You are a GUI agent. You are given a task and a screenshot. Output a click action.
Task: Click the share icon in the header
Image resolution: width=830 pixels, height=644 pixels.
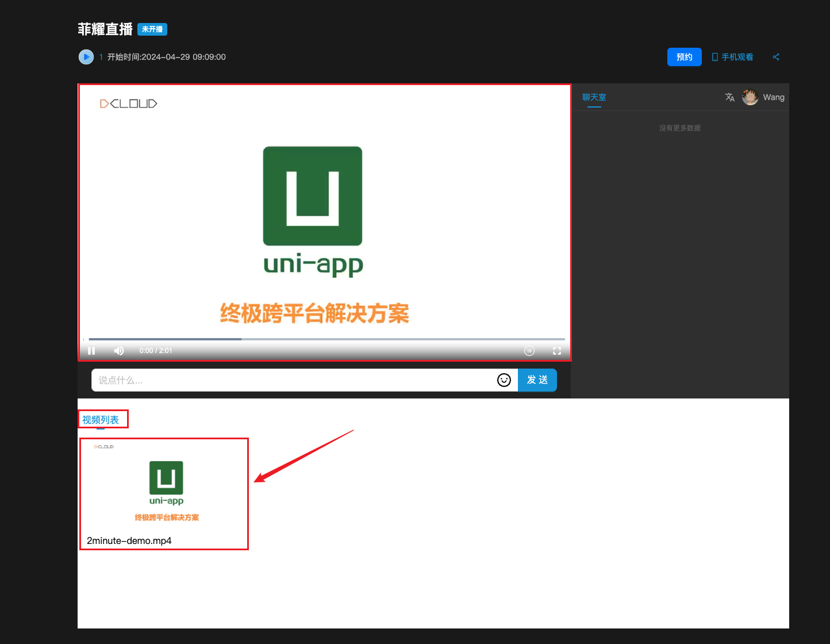776,57
